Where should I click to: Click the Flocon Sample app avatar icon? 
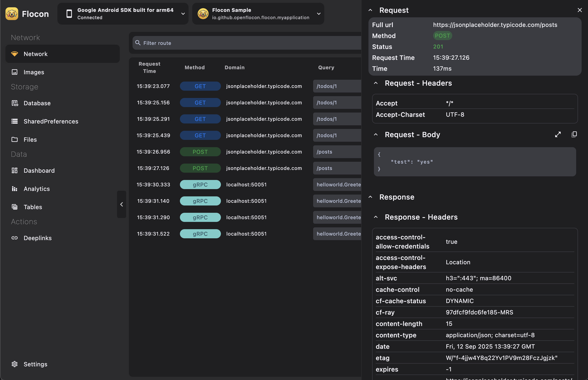[203, 14]
